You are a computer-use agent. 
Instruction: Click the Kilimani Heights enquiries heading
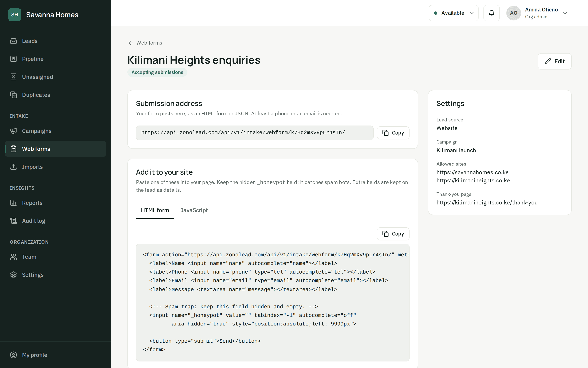coord(194,60)
